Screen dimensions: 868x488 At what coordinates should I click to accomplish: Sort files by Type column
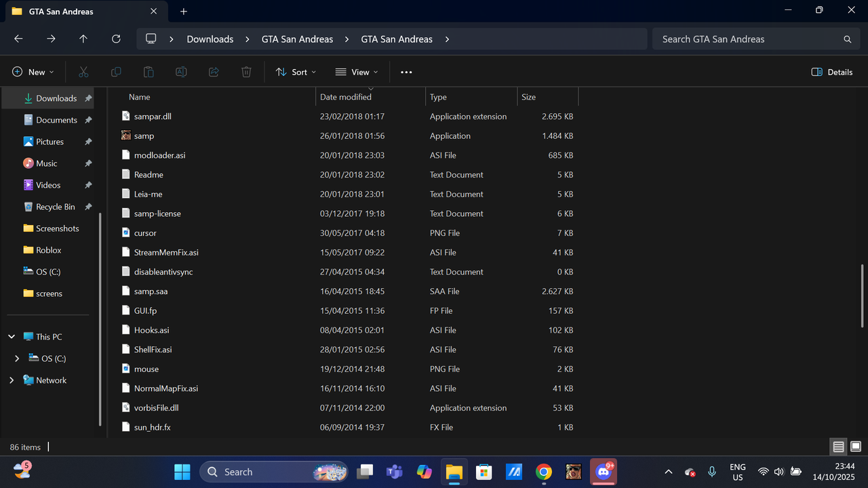click(x=438, y=97)
